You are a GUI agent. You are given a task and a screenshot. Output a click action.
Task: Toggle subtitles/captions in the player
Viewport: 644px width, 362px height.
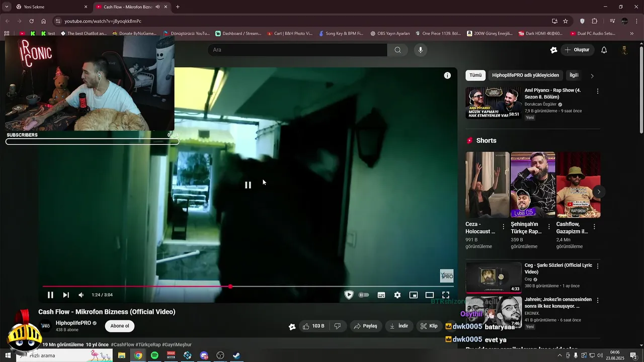coord(381,295)
